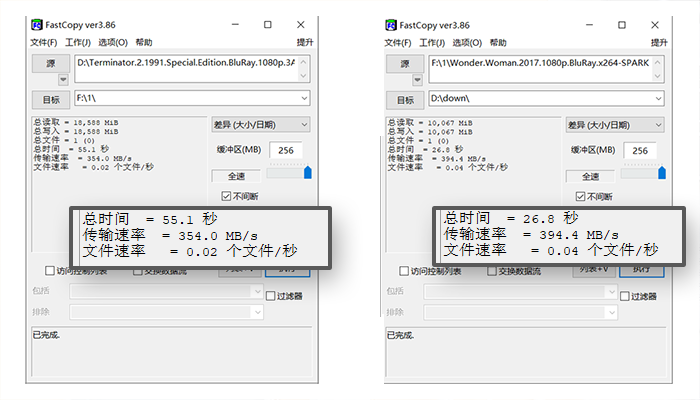Open 文件(F) menu in right window
This screenshot has width=700, height=400.
(398, 43)
